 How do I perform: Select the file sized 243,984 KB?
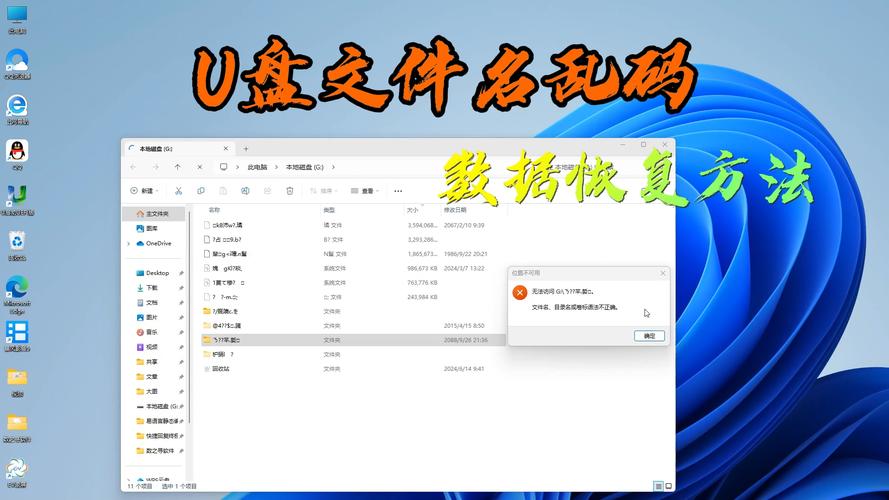353,297
